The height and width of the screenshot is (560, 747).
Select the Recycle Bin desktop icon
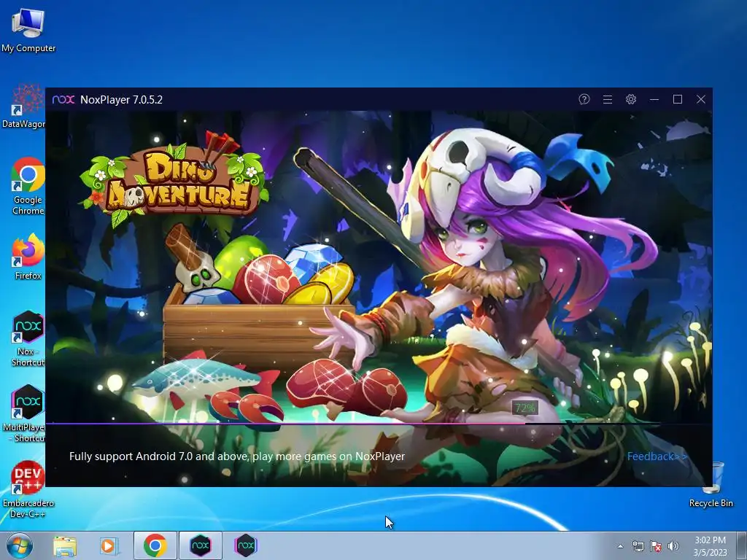(711, 486)
